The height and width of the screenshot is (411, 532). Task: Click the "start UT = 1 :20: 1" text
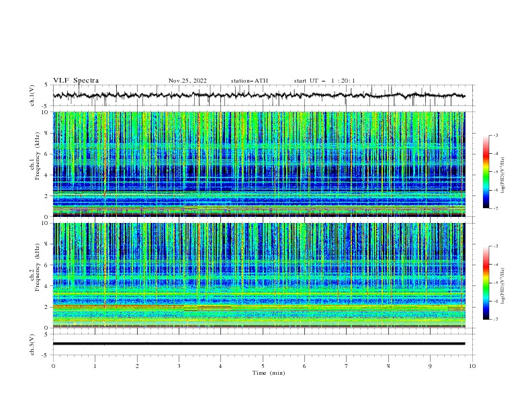click(x=324, y=81)
